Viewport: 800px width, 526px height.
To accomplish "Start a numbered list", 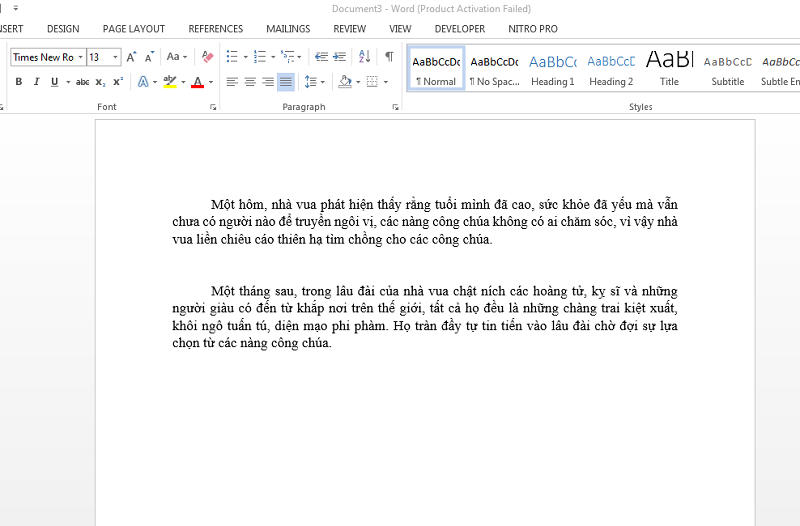I will tap(260, 57).
